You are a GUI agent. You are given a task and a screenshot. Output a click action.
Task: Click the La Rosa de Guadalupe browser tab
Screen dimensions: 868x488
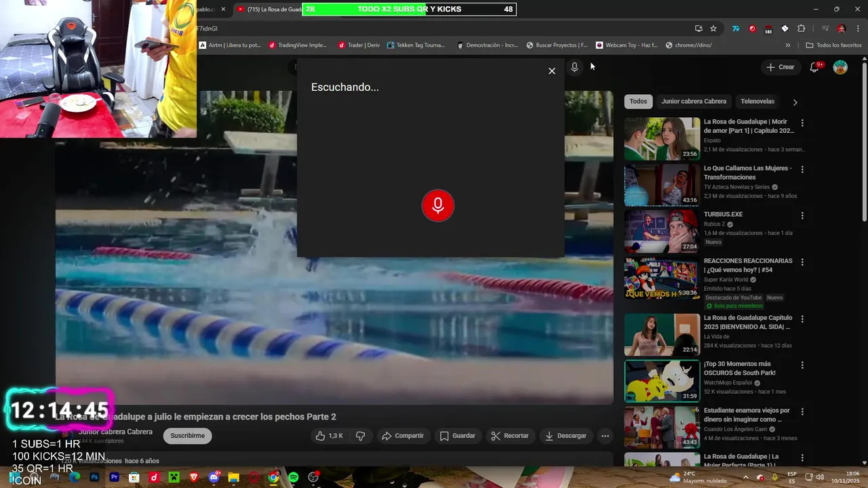click(x=268, y=9)
